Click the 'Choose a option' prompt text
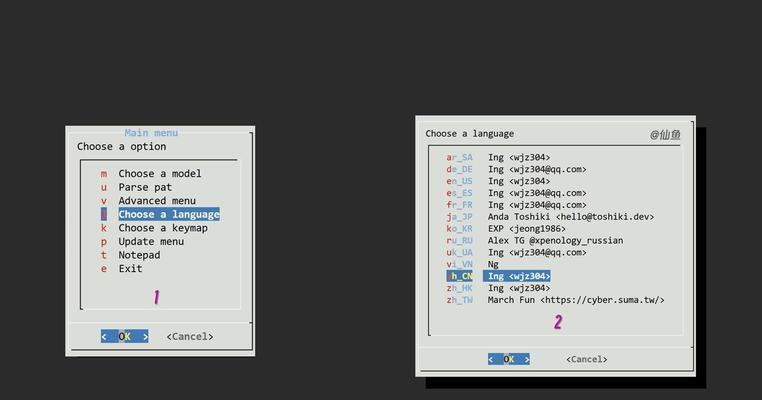The image size is (762, 400). click(121, 146)
